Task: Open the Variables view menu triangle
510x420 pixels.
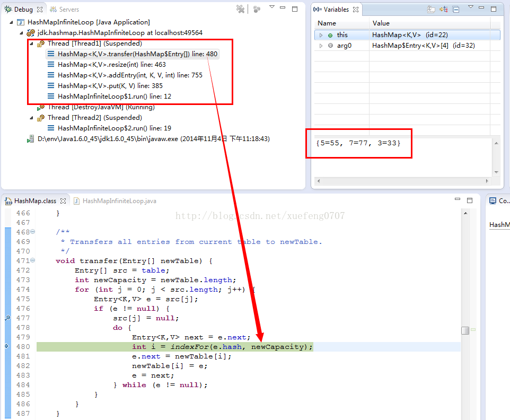Action: tap(470, 7)
